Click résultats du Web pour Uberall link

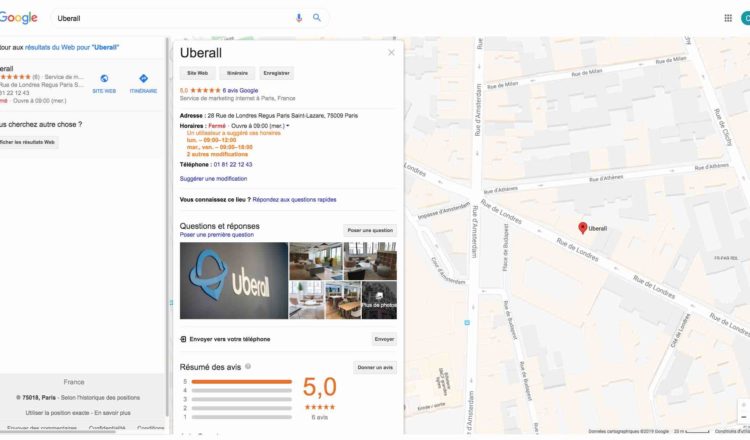72,47
